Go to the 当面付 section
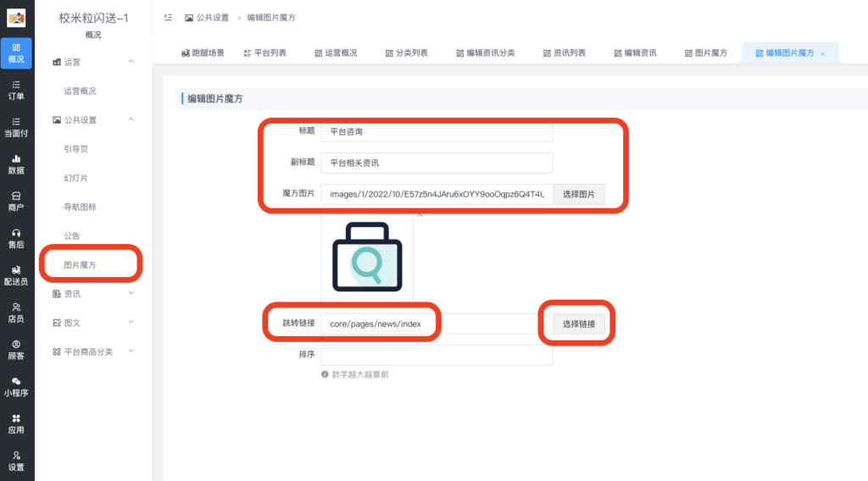This screenshot has height=481, width=868. (16, 127)
